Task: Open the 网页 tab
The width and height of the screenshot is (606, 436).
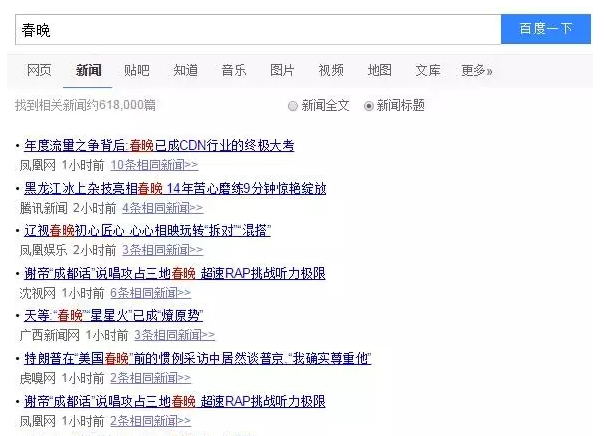Action: [x=39, y=70]
